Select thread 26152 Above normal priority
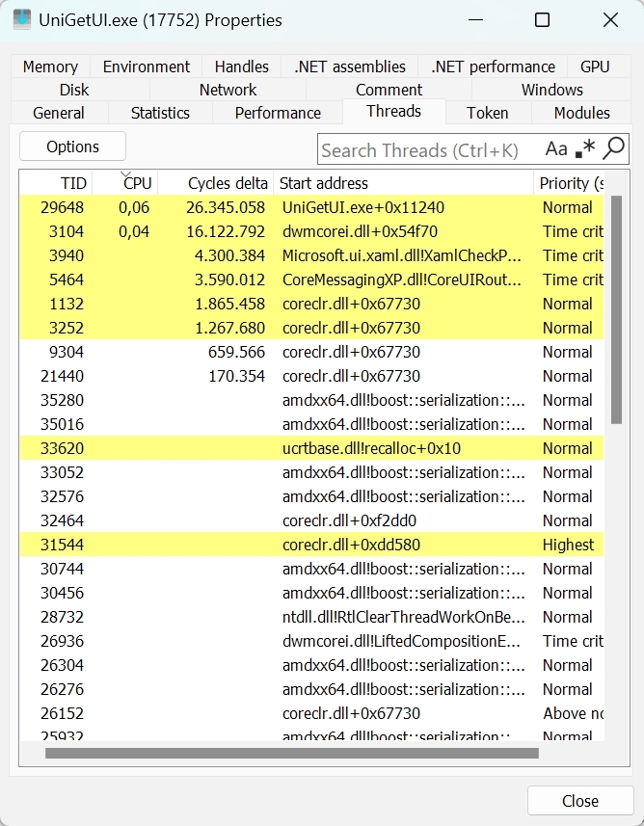This screenshot has height=826, width=644. coord(312,713)
